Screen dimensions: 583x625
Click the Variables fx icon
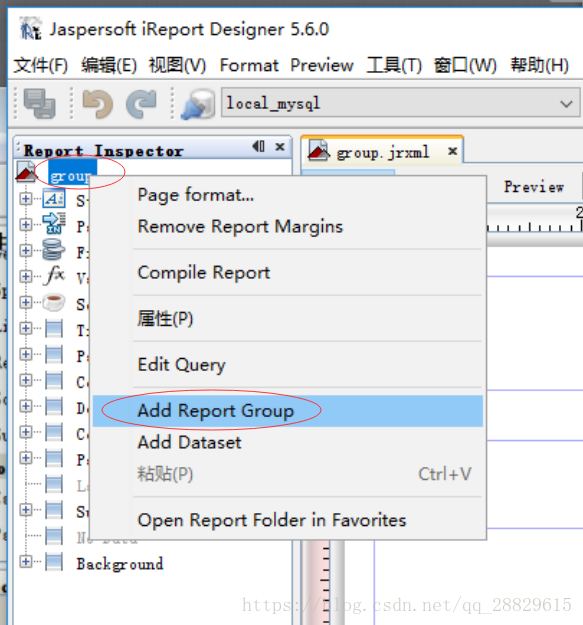[55, 275]
